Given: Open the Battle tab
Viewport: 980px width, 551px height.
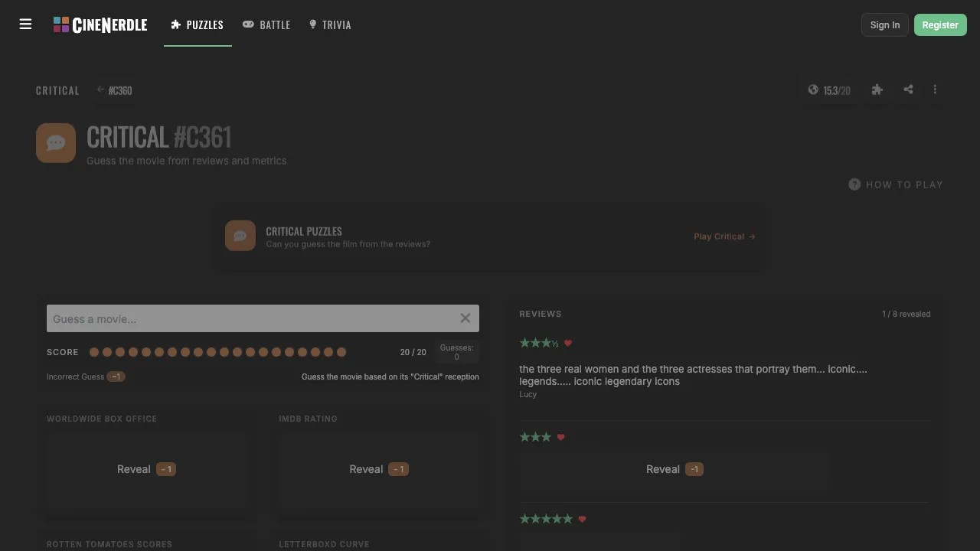Looking at the screenshot, I should (x=266, y=25).
